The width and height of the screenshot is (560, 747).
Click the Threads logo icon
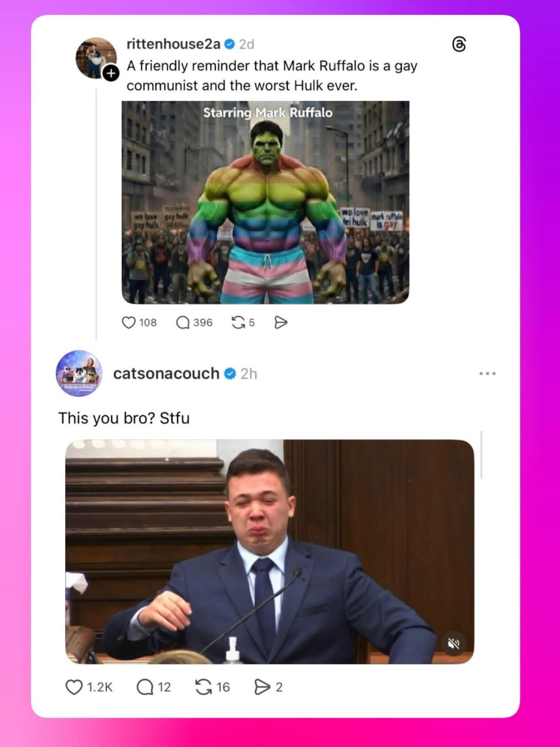(459, 44)
